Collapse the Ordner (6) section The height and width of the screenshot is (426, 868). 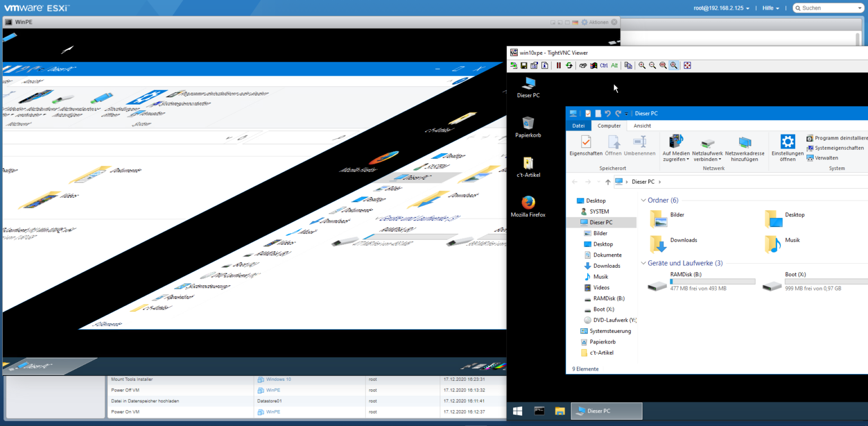[644, 200]
